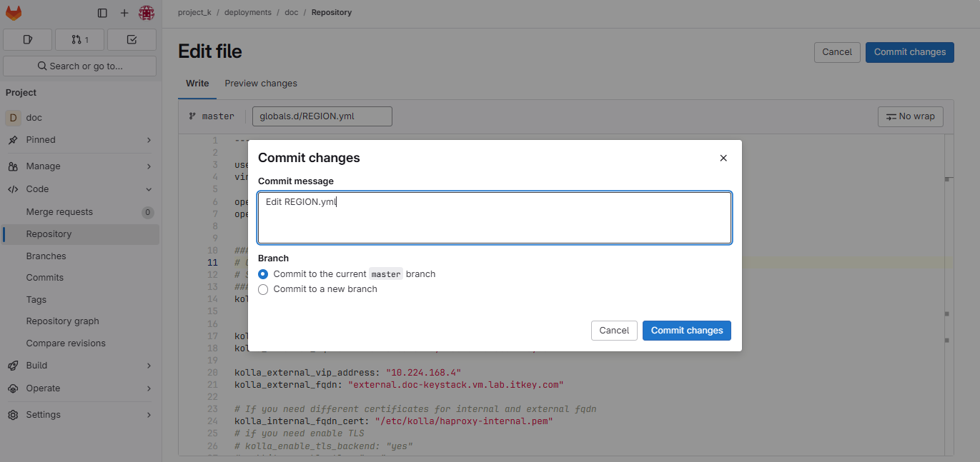The image size is (980, 462).
Task: Click Commit changes button in dialog
Action: click(686, 331)
